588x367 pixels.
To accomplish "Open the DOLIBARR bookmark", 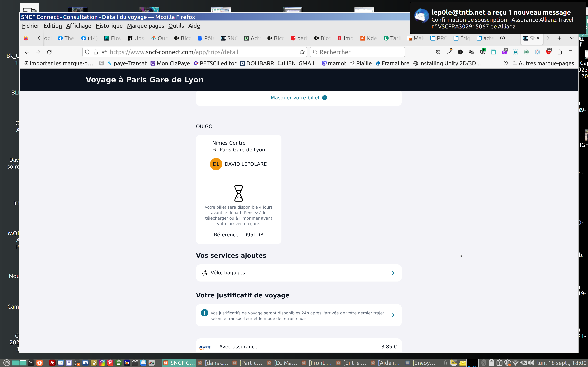I will pyautogui.click(x=257, y=63).
